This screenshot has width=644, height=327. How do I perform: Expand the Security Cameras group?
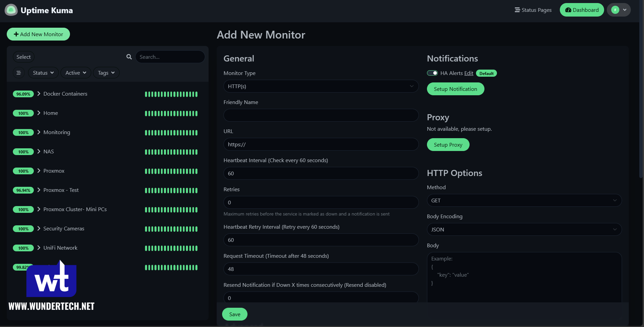click(x=39, y=228)
